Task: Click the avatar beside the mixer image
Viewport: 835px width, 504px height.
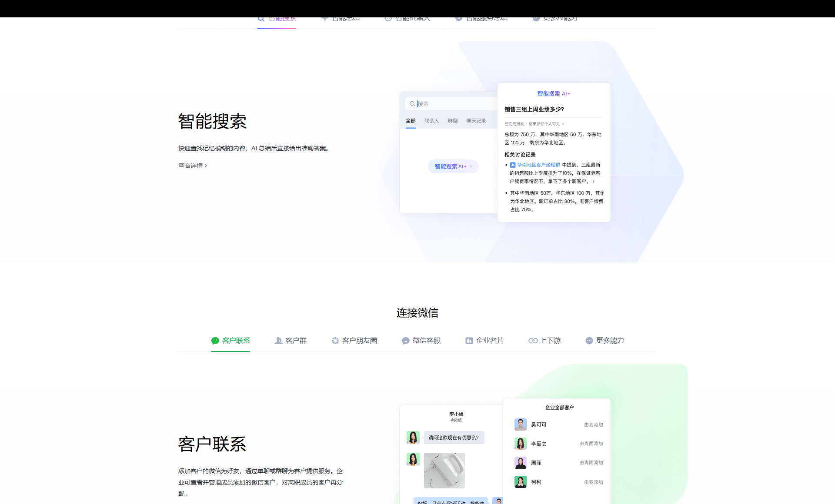Action: click(x=413, y=459)
